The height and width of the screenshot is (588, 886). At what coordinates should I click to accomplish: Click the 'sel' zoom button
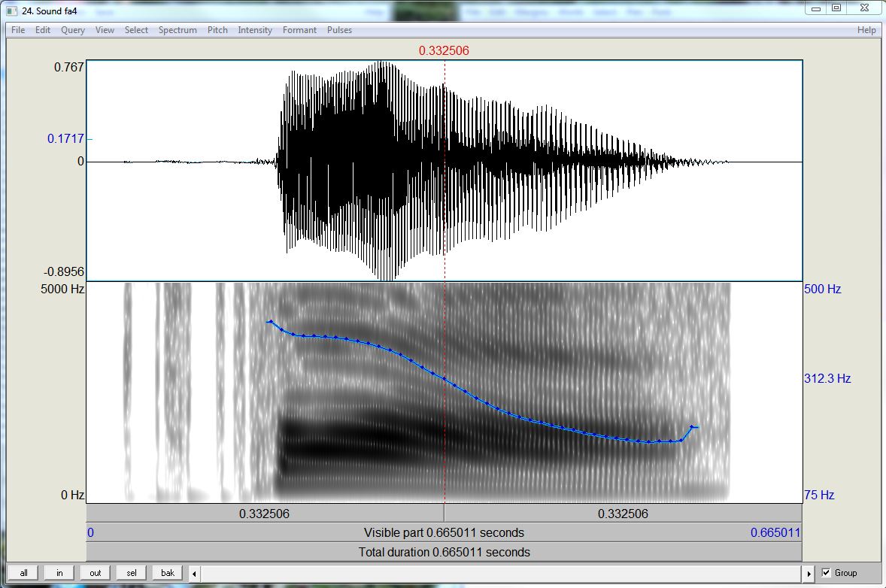click(132, 573)
